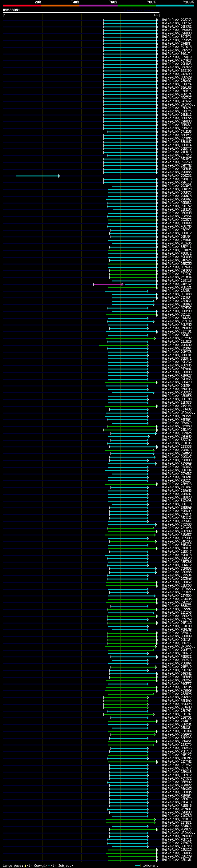This screenshot has width=197, height=868.
Task: Click label UniRef100_O42662
Action: tap(176, 101)
